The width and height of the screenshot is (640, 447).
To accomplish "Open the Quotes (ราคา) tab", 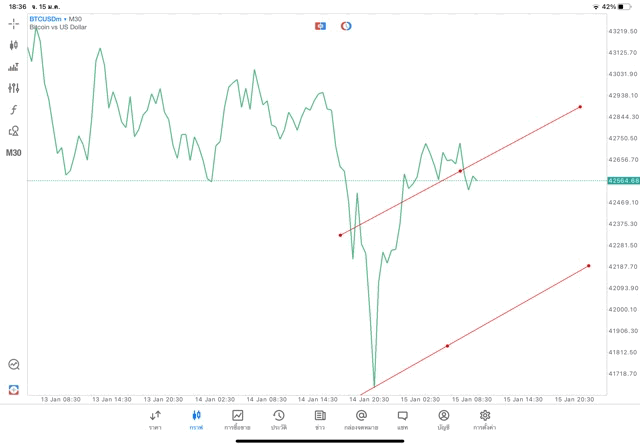I will click(x=155, y=420).
